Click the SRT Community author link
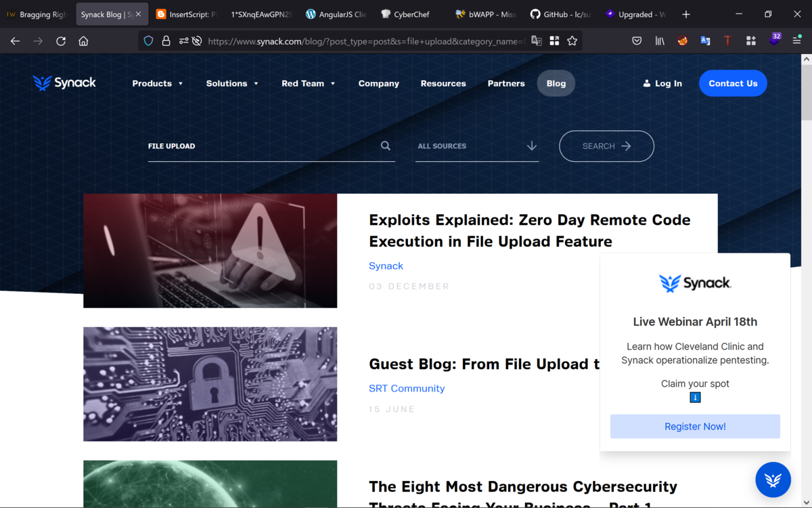Screen dimensions: 812x508 click(407, 388)
